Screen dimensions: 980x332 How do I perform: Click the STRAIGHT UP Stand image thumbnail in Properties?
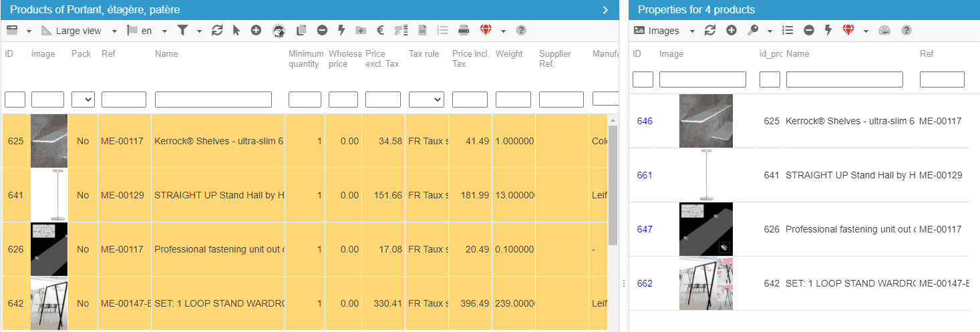(705, 175)
